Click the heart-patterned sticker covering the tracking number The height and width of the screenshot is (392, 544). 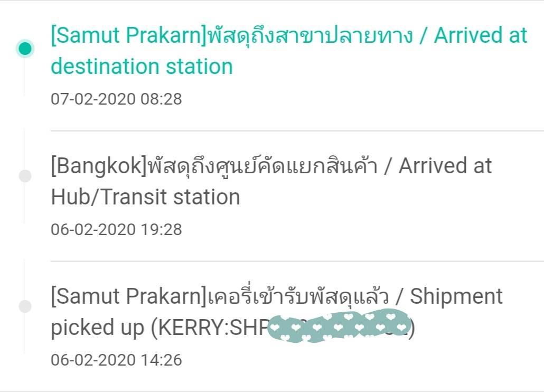340,327
